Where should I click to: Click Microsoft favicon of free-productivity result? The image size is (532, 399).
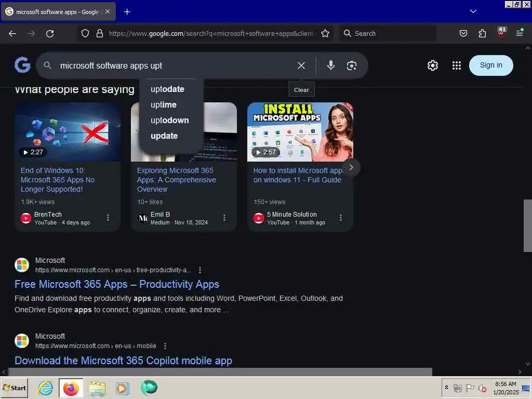point(22,265)
